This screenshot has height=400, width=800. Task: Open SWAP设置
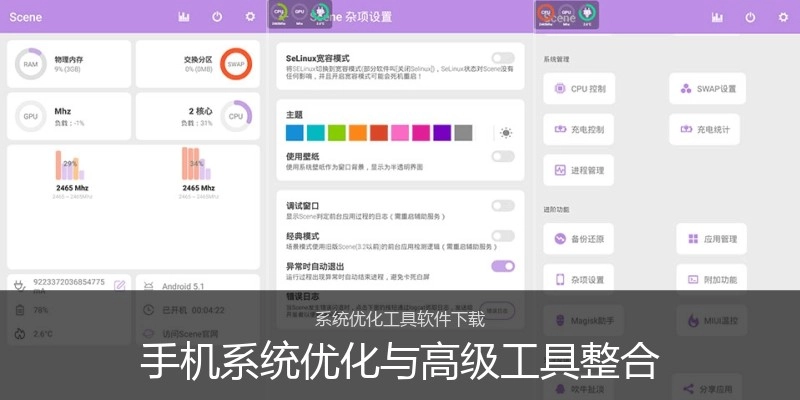pos(708,89)
